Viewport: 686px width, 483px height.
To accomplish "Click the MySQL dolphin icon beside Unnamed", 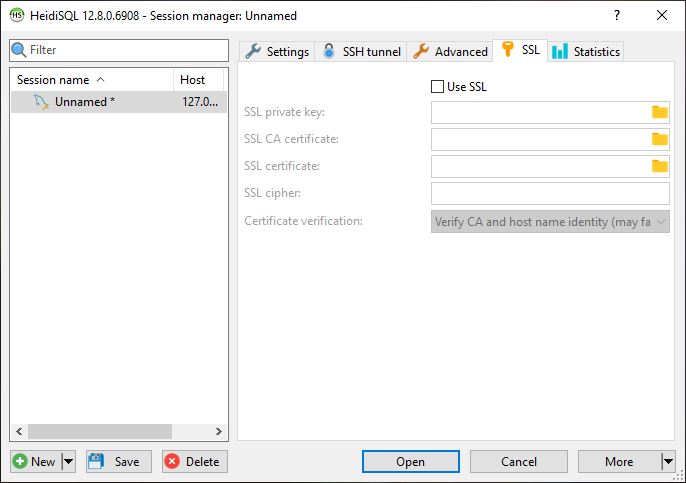I will pos(41,102).
